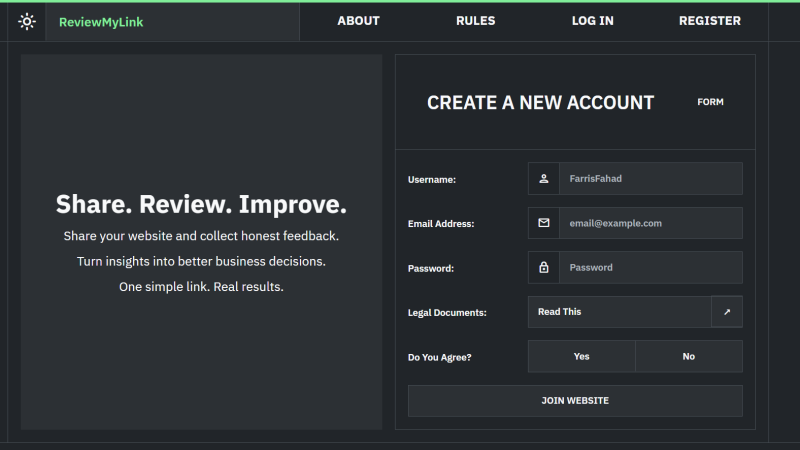The width and height of the screenshot is (800, 450).
Task: Go to the RULES menu item
Action: coord(475,21)
